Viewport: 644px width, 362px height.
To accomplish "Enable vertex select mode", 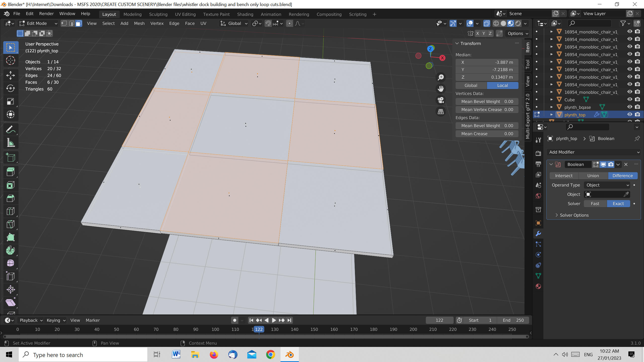I will point(64,23).
